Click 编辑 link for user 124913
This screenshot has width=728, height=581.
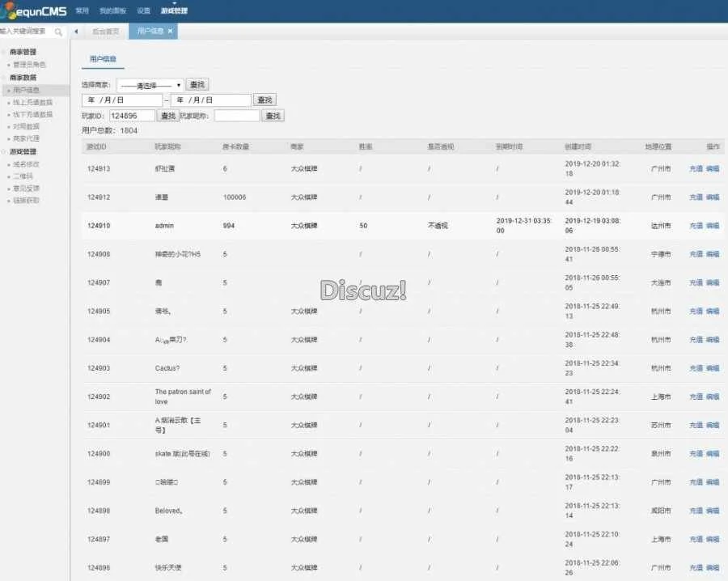click(x=713, y=169)
